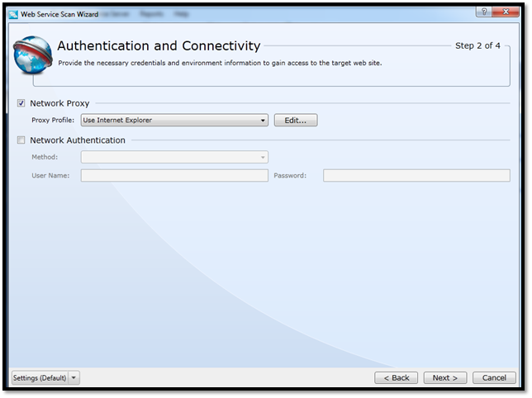Disable the Network Proxy checkbox
The image size is (532, 398).
click(x=21, y=103)
